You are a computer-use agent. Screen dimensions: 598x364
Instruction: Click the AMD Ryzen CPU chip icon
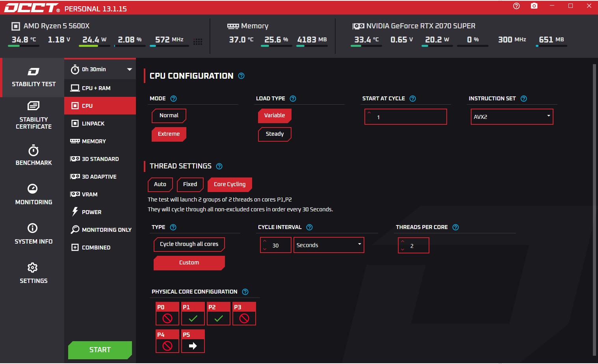[x=16, y=26]
